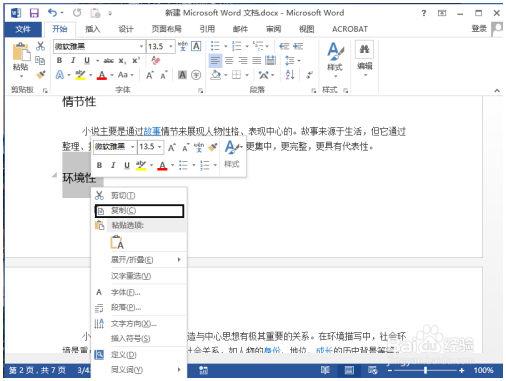Viewport: 506px width, 381px height.
Task: Click Show/Hide paragraph marks icon
Action: 310,75
